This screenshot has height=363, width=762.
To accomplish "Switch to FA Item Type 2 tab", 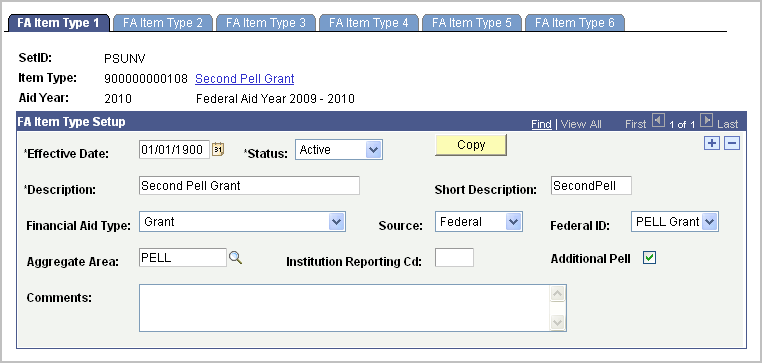I will 163,23.
